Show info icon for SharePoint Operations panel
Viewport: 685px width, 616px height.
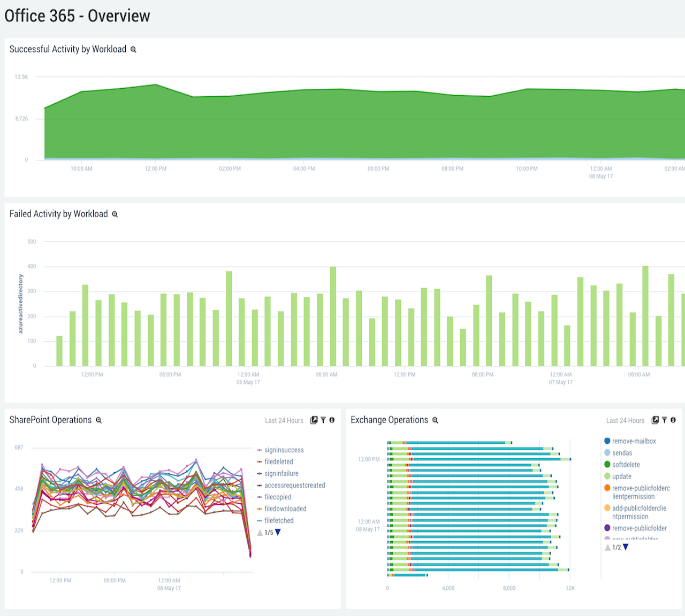(x=332, y=420)
